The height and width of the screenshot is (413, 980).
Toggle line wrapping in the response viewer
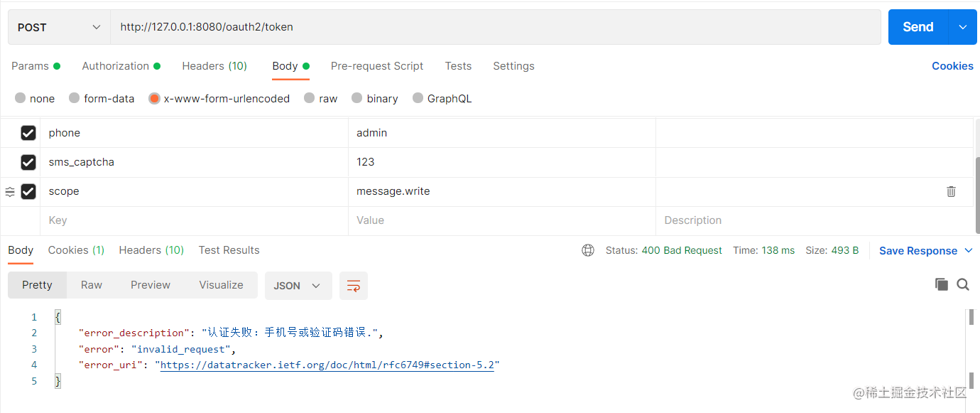tap(353, 284)
